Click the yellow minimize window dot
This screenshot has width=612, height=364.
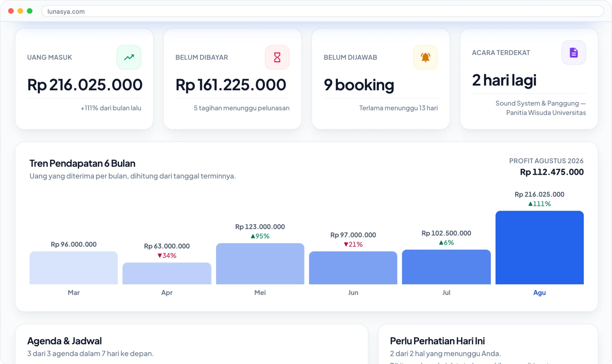click(20, 11)
